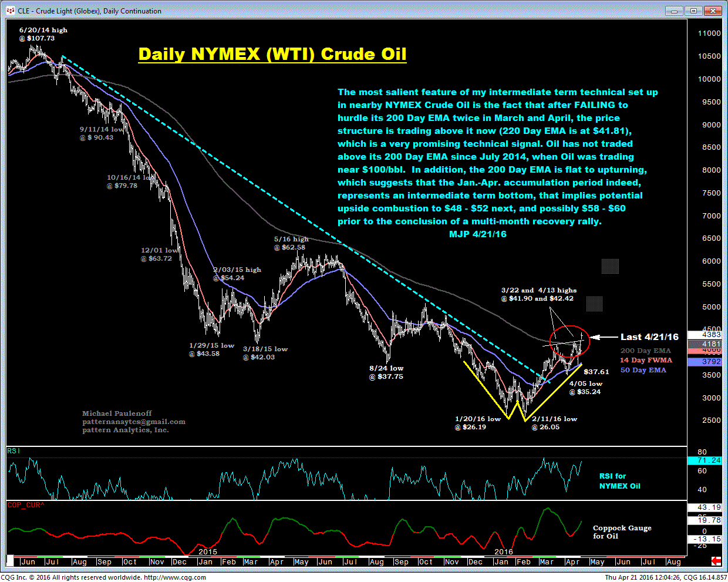Click the 3/22 and 4/13 highs annotation
The image size is (728, 582).
point(538,294)
